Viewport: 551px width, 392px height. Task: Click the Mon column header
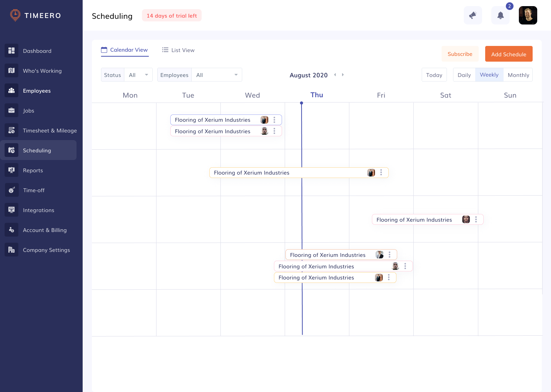click(130, 95)
